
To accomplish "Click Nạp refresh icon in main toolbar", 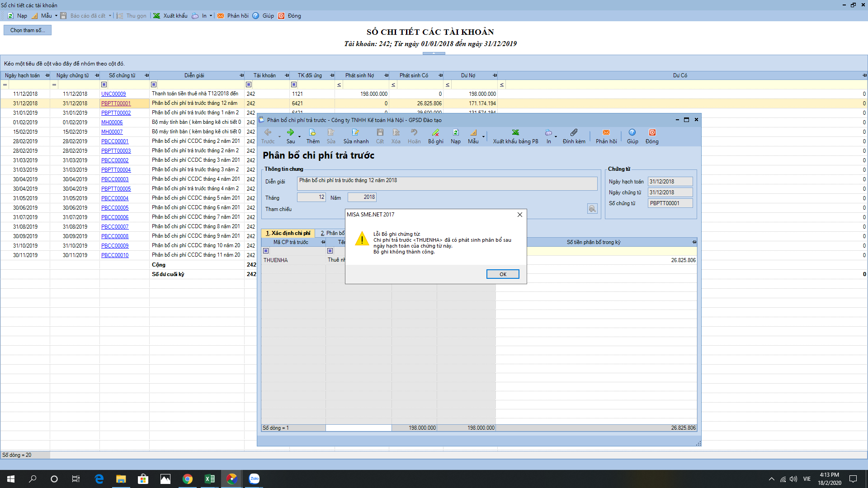I will (x=11, y=16).
